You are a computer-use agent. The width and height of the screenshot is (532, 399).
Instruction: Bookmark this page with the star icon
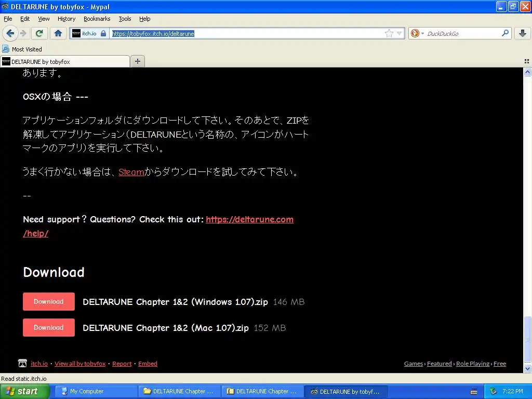click(x=389, y=33)
